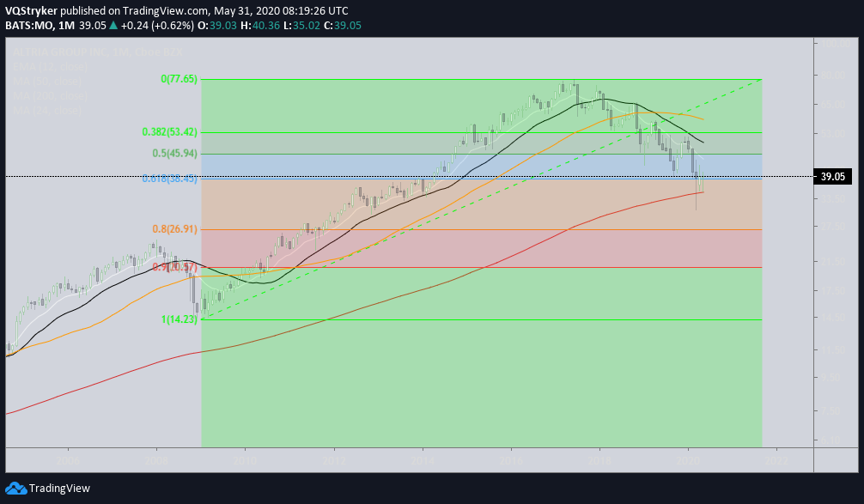The image size is (864, 504).
Task: Click the Fibonacci 0.8(26.91) level label
Action: tap(174, 229)
